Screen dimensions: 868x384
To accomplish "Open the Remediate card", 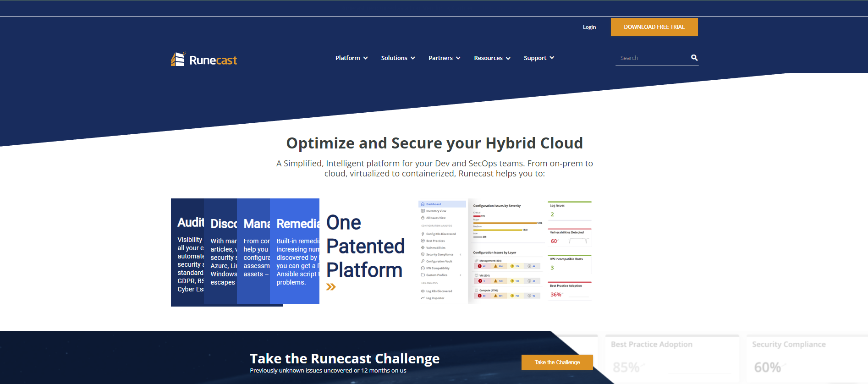I will coord(295,251).
